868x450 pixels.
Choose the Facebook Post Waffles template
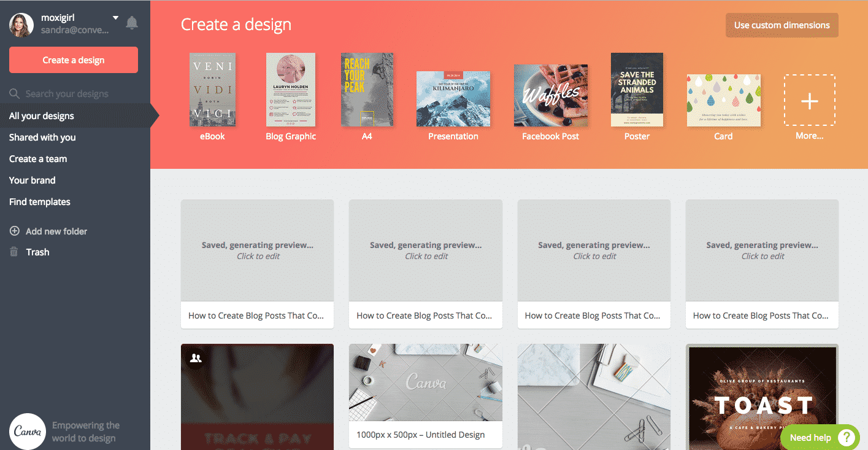pos(550,95)
